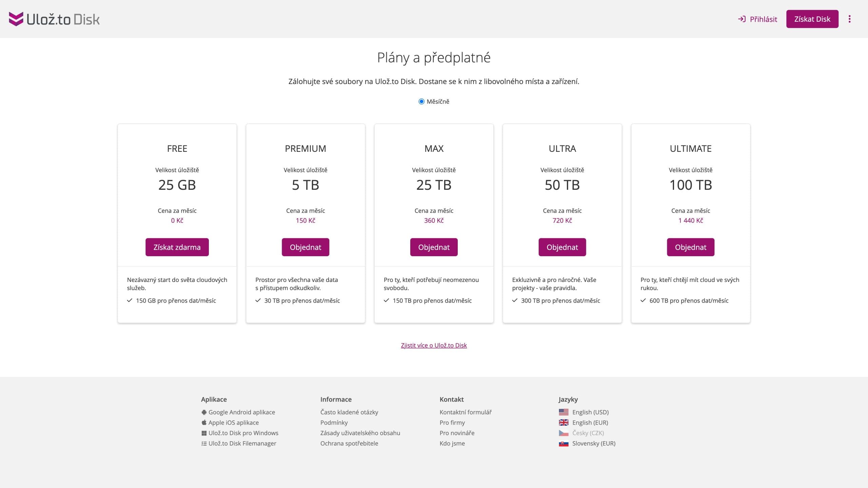Click the FREE plan title
The width and height of the screenshot is (868, 488).
click(177, 148)
